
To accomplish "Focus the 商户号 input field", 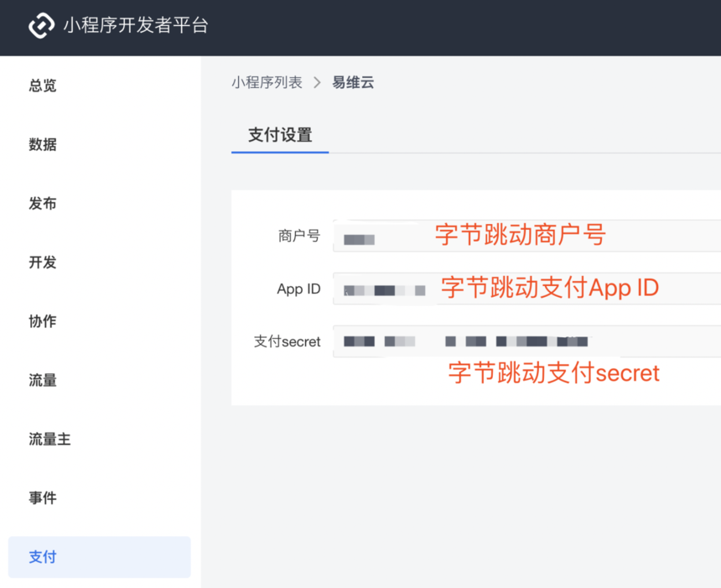I will click(x=527, y=236).
